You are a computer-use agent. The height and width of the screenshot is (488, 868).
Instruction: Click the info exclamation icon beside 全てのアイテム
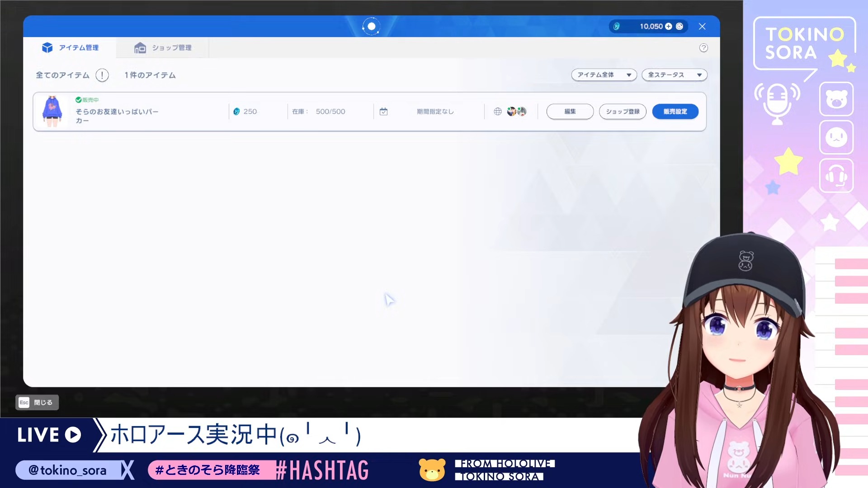102,75
